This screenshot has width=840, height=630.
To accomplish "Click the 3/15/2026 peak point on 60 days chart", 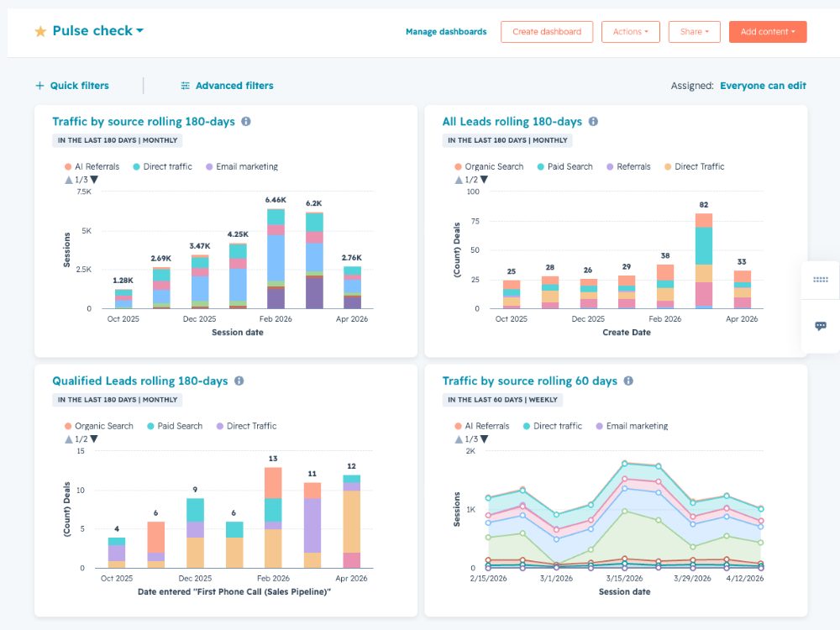I will click(x=625, y=464).
